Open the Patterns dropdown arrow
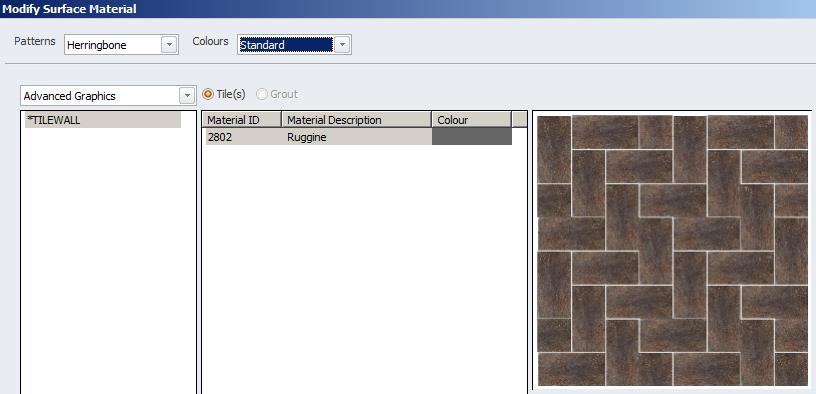Image resolution: width=816 pixels, height=394 pixels. [x=169, y=45]
